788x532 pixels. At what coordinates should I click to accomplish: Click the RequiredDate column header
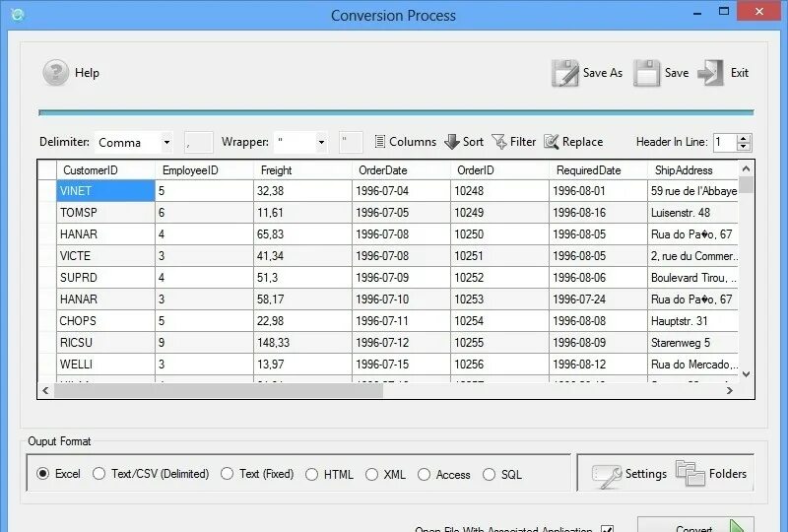(x=598, y=170)
